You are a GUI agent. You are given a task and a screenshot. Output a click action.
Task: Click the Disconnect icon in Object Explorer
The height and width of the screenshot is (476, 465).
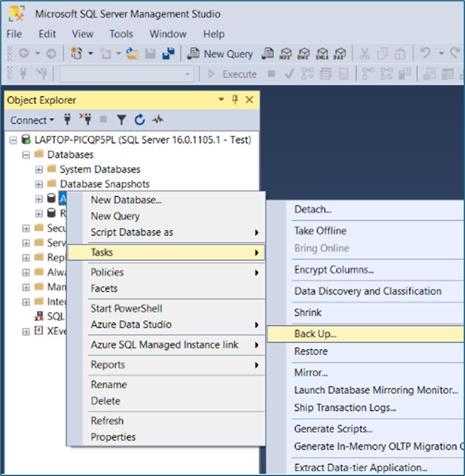click(86, 119)
